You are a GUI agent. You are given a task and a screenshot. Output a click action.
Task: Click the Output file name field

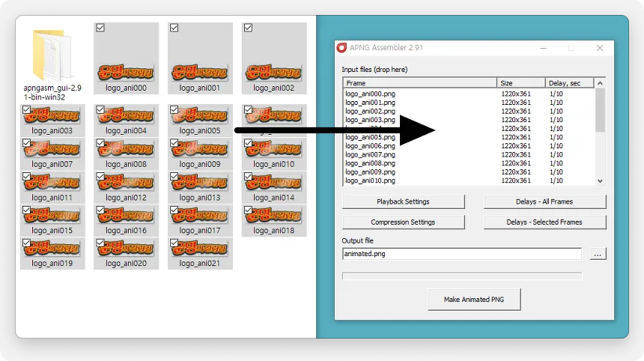461,254
